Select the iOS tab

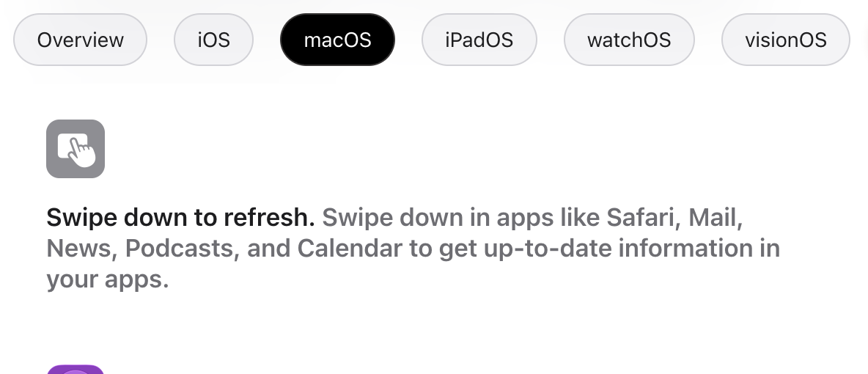click(213, 40)
